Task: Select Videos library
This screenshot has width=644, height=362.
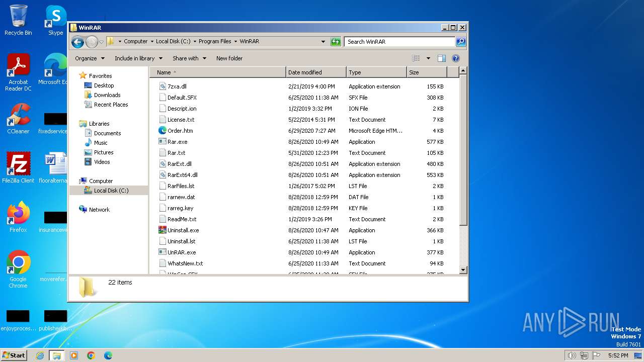Action: click(102, 162)
